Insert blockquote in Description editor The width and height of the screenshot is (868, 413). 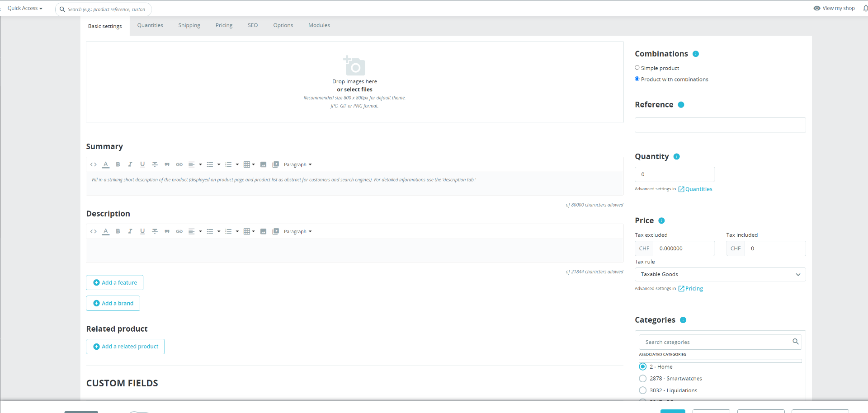(167, 231)
